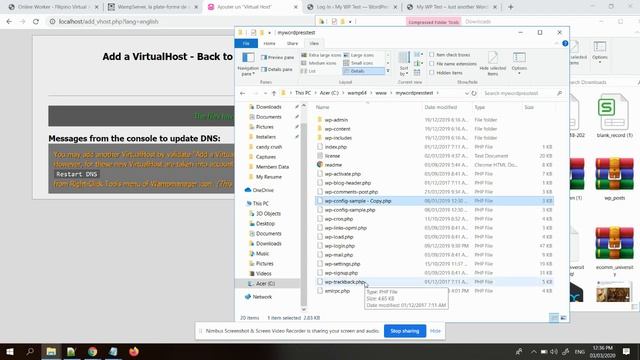Choose Small icons layout

(x=358, y=63)
